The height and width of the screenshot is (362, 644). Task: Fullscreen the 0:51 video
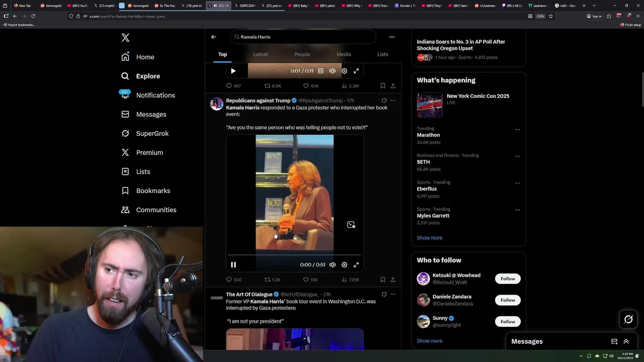356,265
